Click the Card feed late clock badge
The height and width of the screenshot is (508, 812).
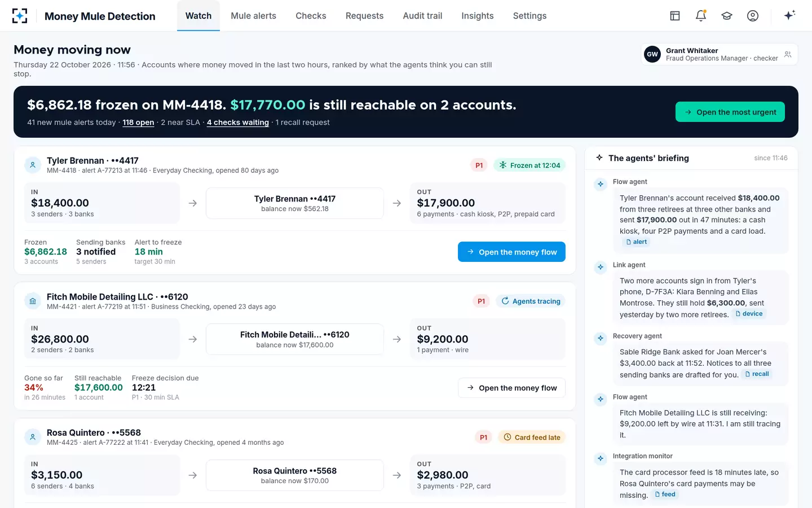(x=532, y=437)
